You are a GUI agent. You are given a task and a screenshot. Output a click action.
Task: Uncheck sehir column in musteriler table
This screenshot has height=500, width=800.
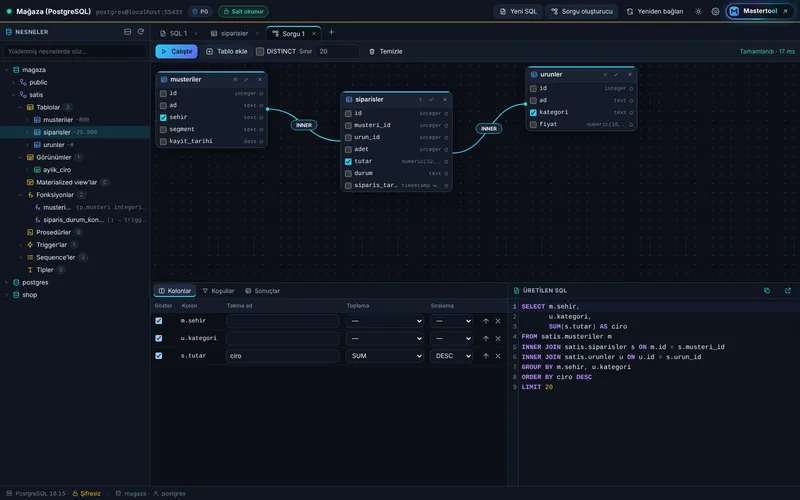pos(163,117)
